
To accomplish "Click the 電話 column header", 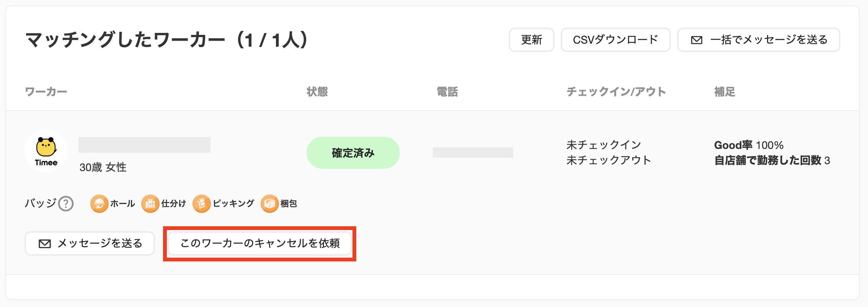I will 447,92.
